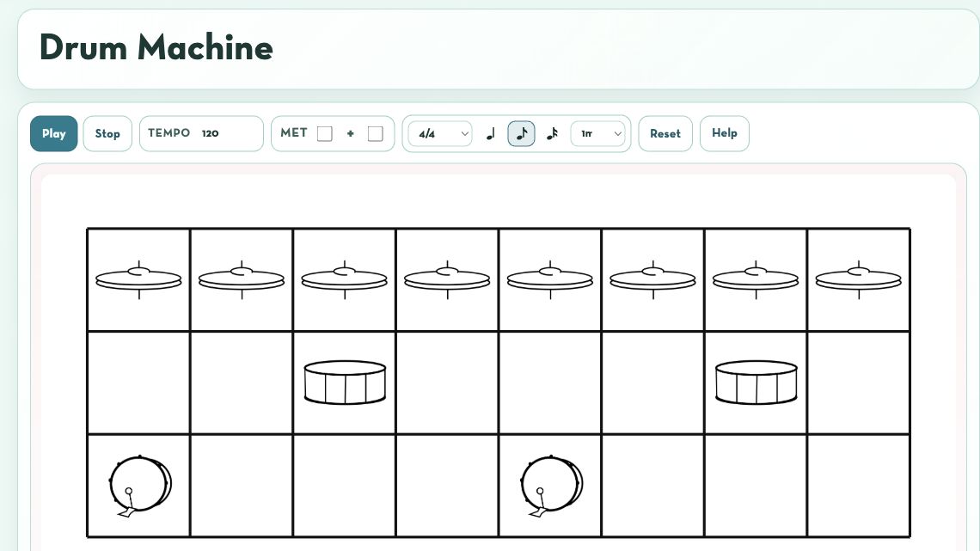Open the 1m measures dropdown
This screenshot has width=980, height=551.
(x=597, y=134)
